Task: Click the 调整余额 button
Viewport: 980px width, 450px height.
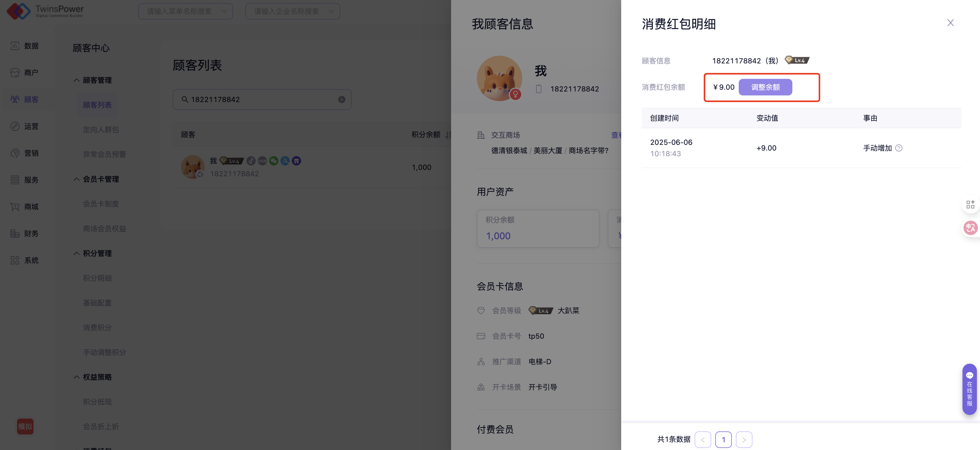Action: point(765,87)
